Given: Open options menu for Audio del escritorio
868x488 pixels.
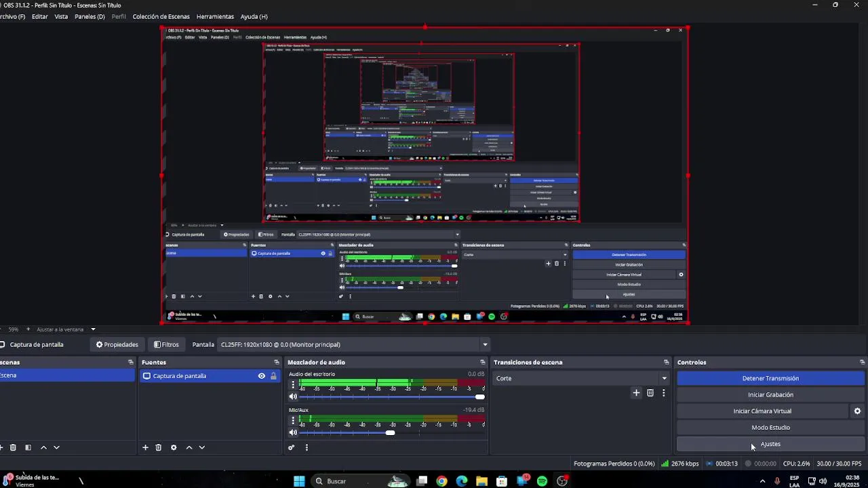Looking at the screenshot, I should click(293, 384).
